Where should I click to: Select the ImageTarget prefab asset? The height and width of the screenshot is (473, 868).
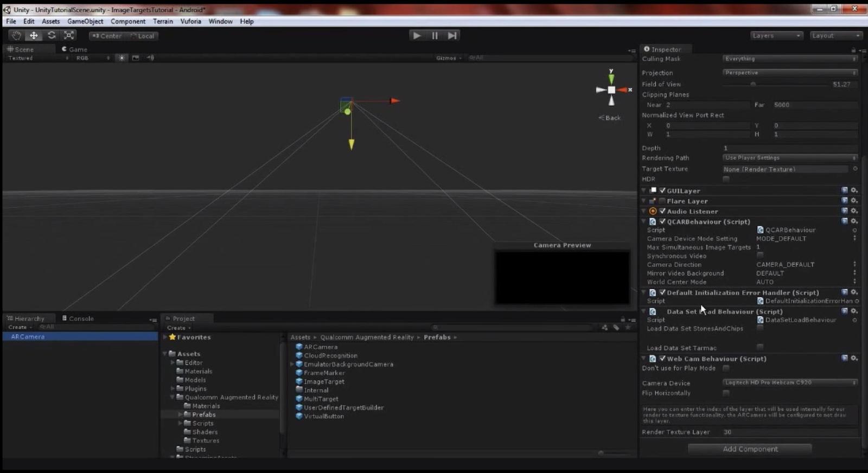click(320, 382)
